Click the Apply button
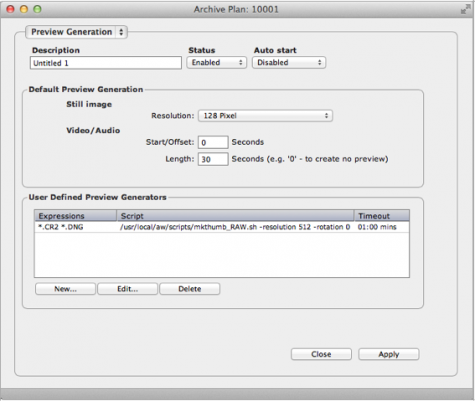 [x=389, y=354]
